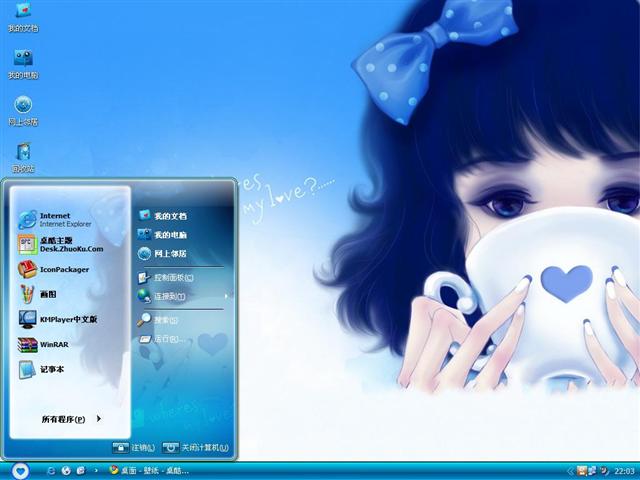Switch to the 桌面 - 壁纸 - 桌酷 taskbar window

point(149,471)
